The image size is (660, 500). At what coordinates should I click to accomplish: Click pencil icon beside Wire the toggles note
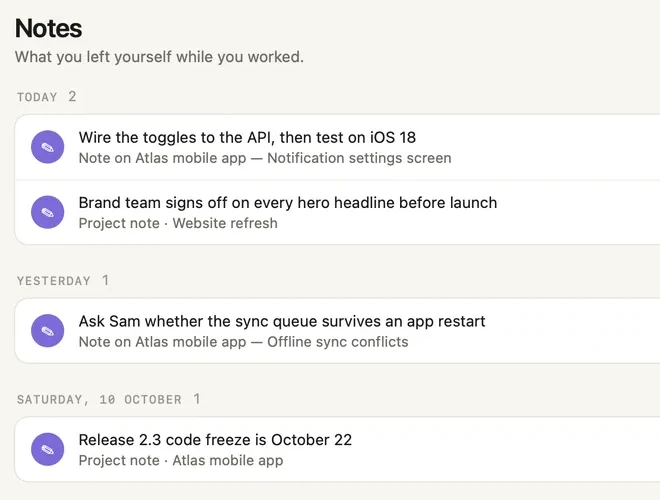[48, 147]
